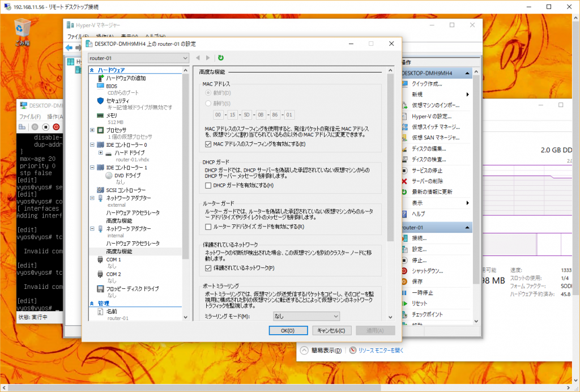Click the メモリ RAM chip icon
The image size is (580, 392).
[x=100, y=116]
